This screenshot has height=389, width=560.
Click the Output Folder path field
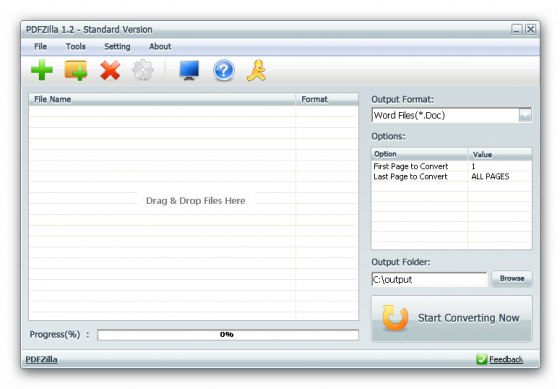point(429,279)
